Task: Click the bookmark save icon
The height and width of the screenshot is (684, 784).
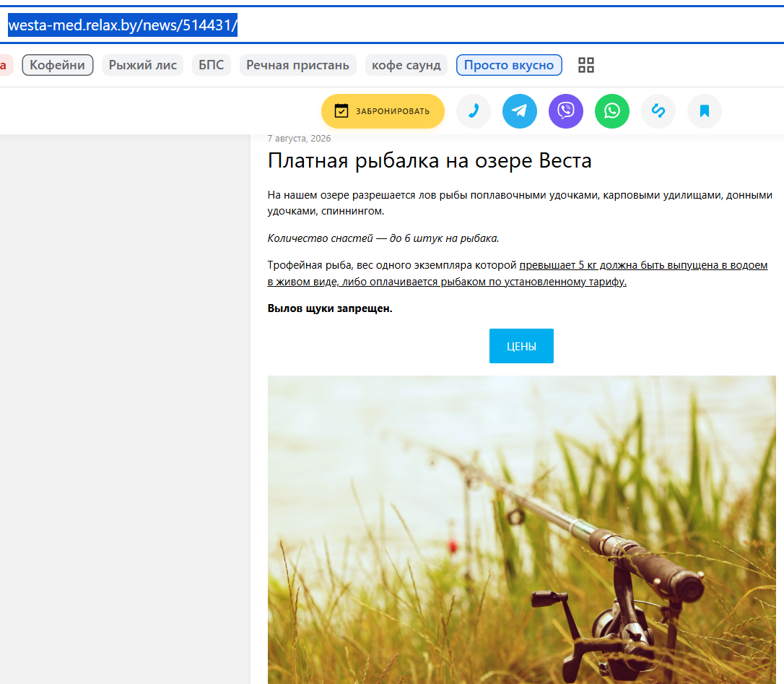Action: pos(704,111)
